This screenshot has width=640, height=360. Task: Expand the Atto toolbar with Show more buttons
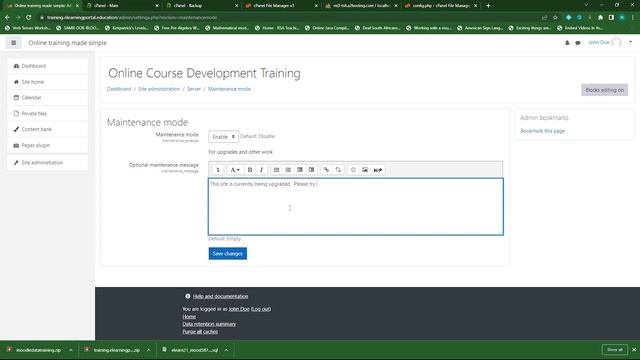218,170
